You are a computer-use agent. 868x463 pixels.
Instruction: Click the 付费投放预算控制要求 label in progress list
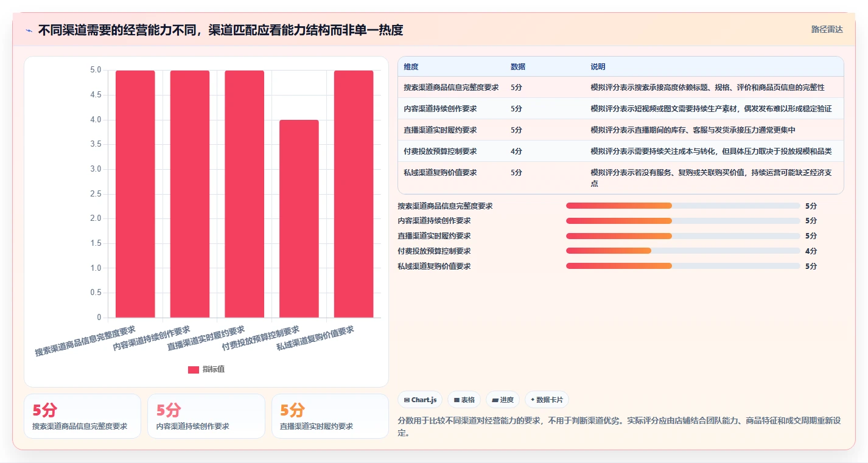click(434, 251)
